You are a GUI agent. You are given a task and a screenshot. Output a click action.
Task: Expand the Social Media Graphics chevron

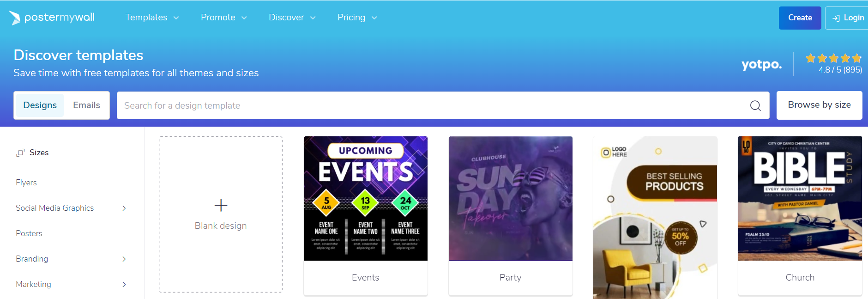pos(124,208)
